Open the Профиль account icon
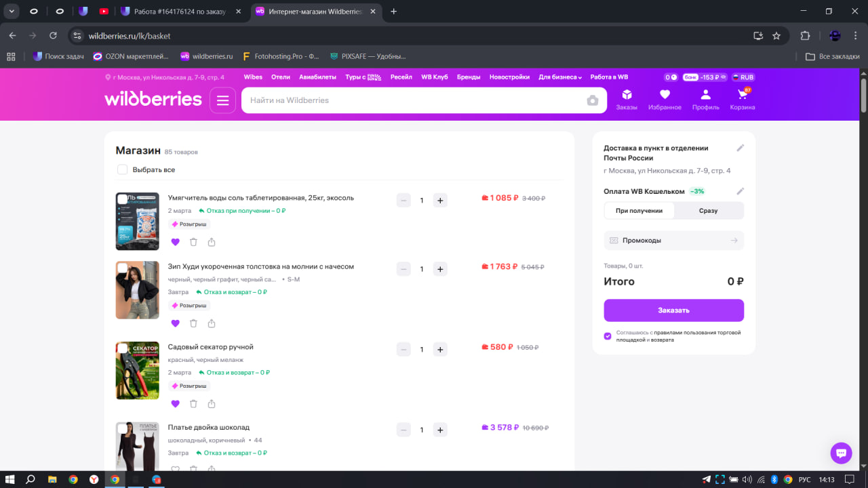The width and height of the screenshot is (868, 488). click(705, 100)
